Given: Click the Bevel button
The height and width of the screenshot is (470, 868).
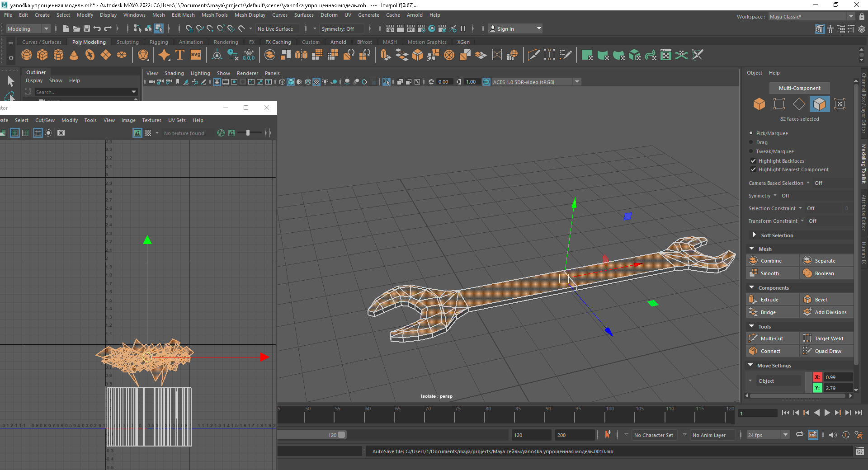Looking at the screenshot, I should tap(827, 300).
